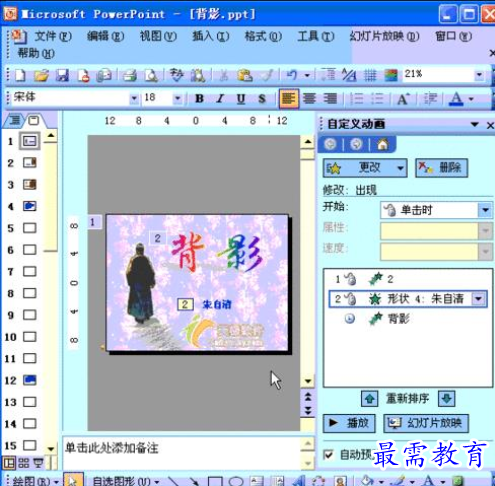Open dropdown for 形状 4: 朱自清 item
Screen dimensions: 495x486
point(479,299)
